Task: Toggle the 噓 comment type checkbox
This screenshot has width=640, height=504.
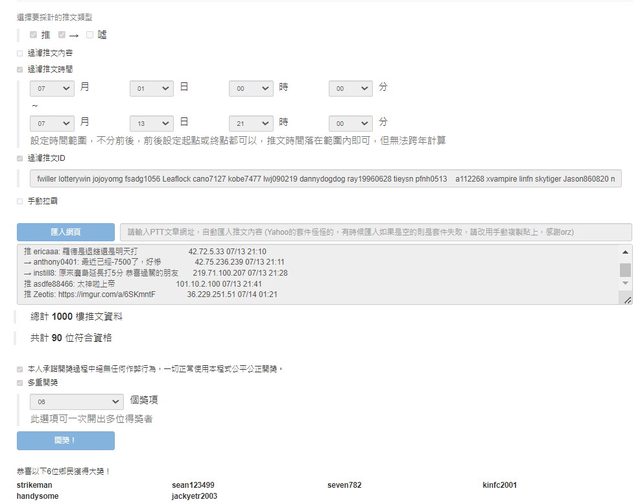Action: tap(88, 34)
